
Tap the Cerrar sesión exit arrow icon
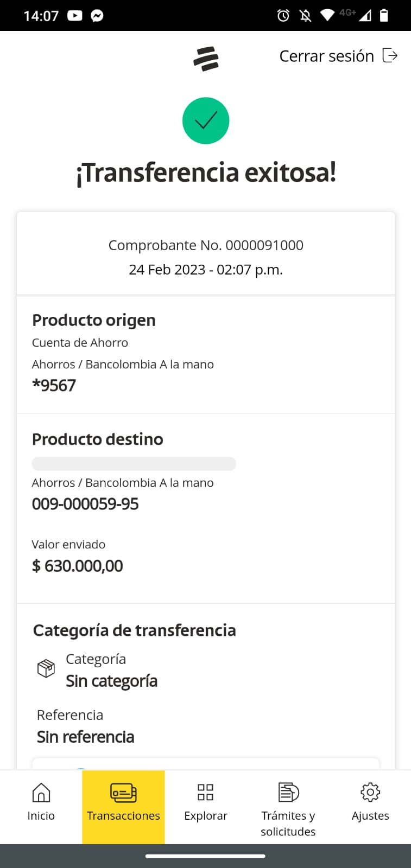point(390,55)
